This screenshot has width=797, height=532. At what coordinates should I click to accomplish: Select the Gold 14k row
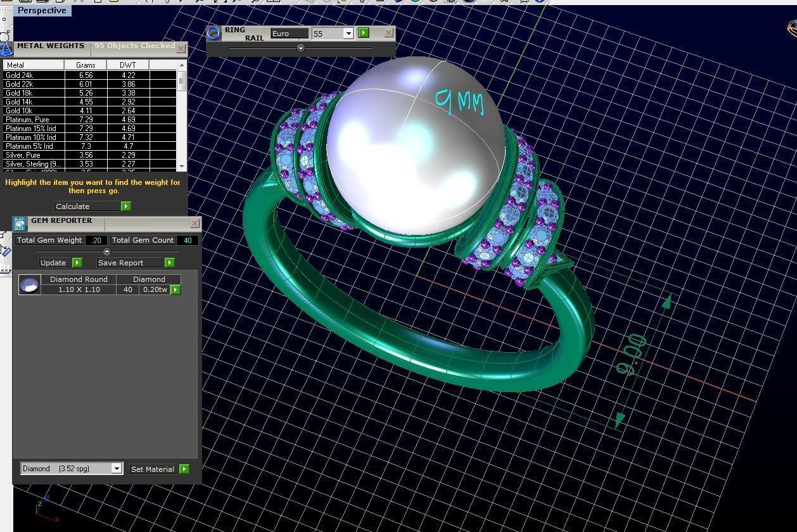pyautogui.click(x=89, y=101)
